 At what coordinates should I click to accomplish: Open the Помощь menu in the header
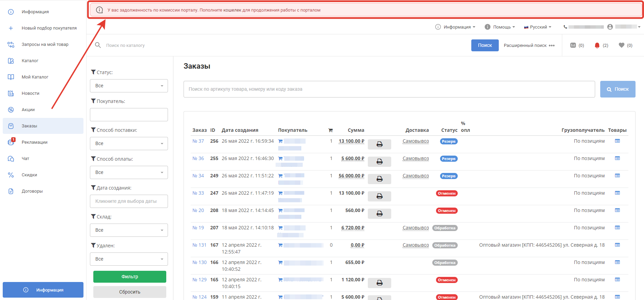(500, 27)
